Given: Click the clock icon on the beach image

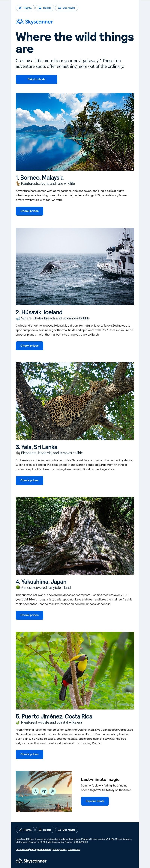Looking at the screenshot, I should [x=35, y=791].
